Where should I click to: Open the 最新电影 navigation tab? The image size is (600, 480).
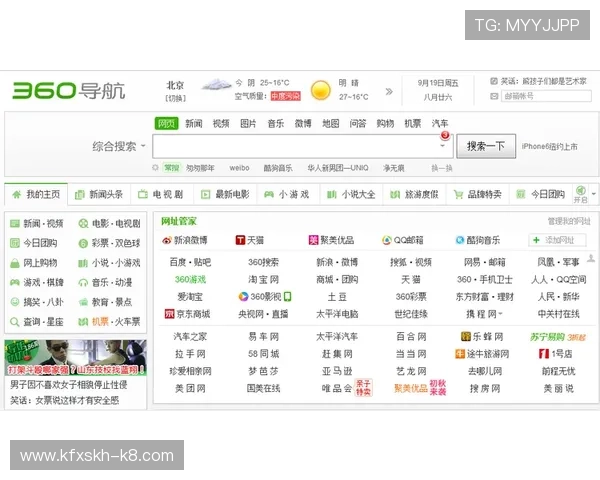[225, 194]
